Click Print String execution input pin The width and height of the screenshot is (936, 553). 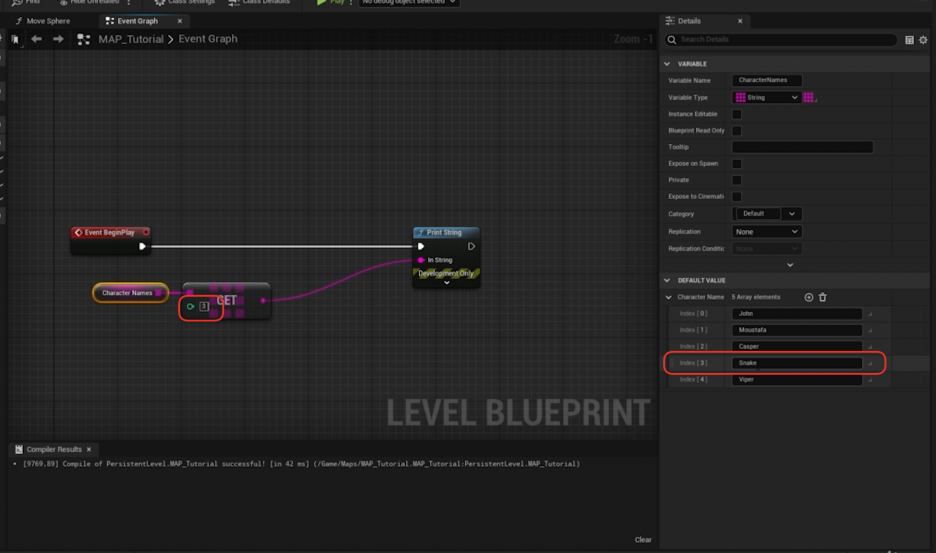click(x=421, y=246)
